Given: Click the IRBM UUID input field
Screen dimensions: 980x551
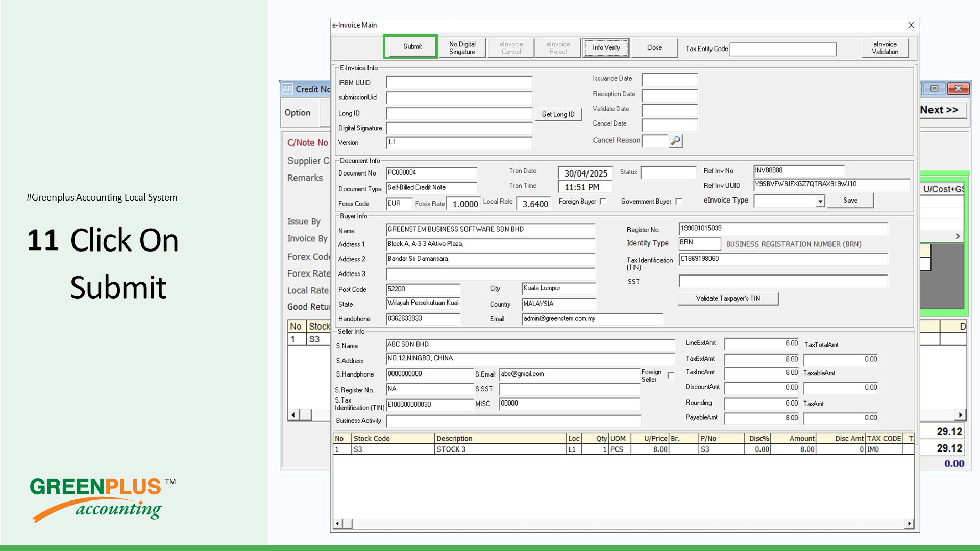Looking at the screenshot, I should click(x=459, y=82).
